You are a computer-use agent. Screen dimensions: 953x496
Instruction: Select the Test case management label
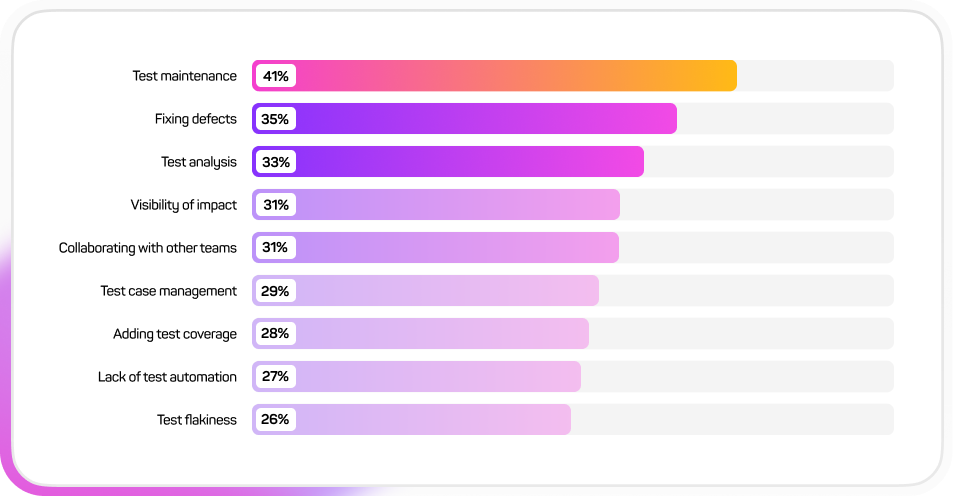pyautogui.click(x=169, y=291)
